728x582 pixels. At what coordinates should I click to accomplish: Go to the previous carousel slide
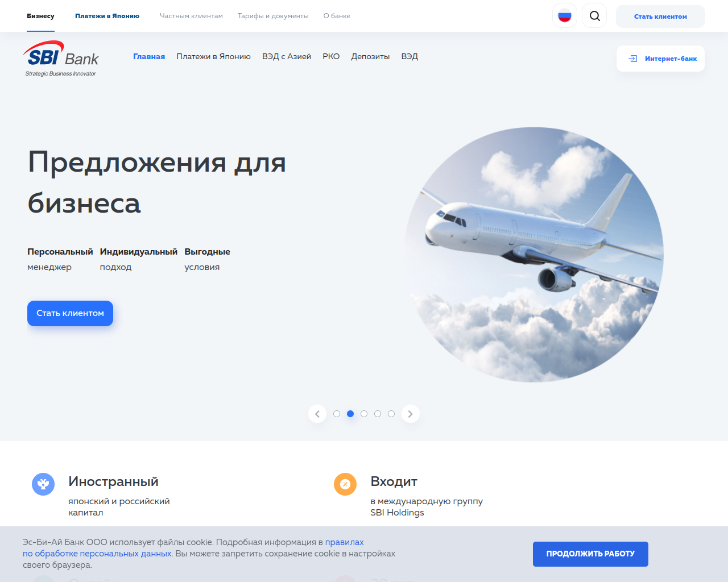tap(317, 414)
